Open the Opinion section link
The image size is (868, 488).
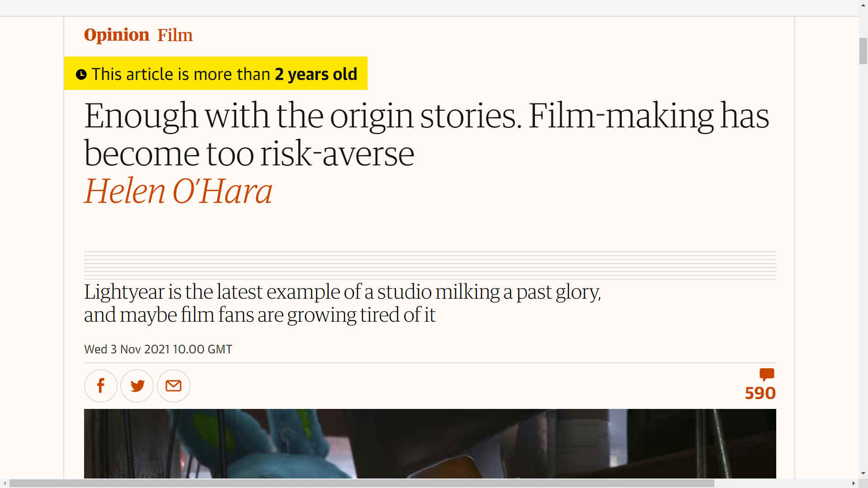(117, 35)
